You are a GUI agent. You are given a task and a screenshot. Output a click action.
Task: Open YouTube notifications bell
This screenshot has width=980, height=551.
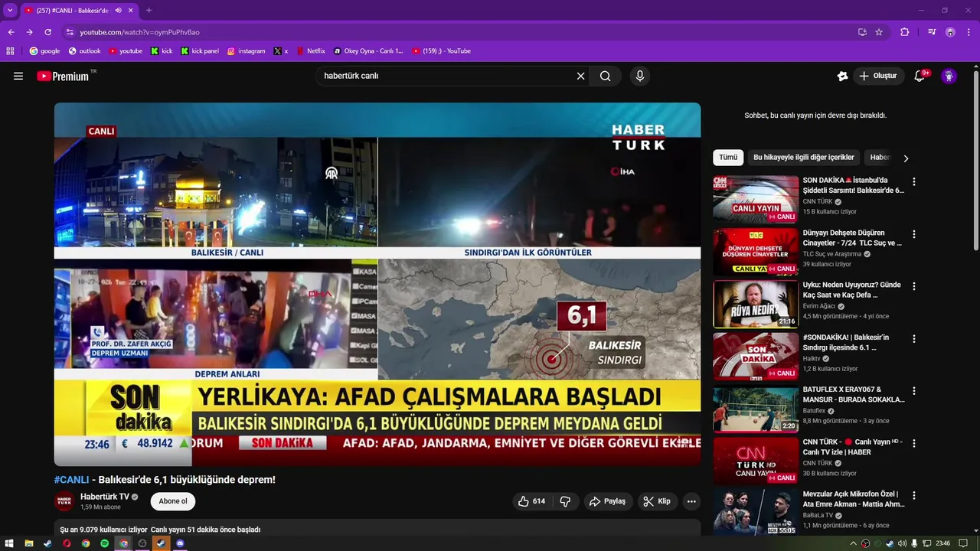[x=920, y=76]
